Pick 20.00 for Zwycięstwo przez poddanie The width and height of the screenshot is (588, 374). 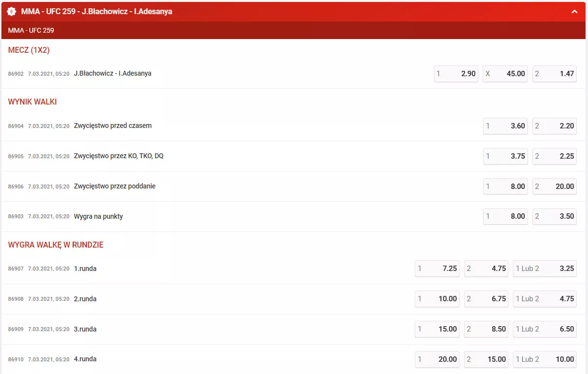(554, 187)
